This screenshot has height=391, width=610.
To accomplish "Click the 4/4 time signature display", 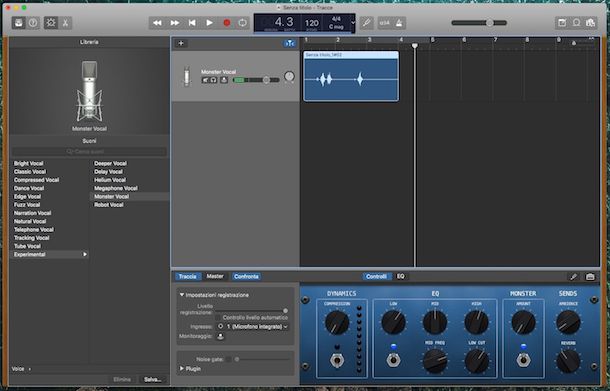I will (336, 19).
